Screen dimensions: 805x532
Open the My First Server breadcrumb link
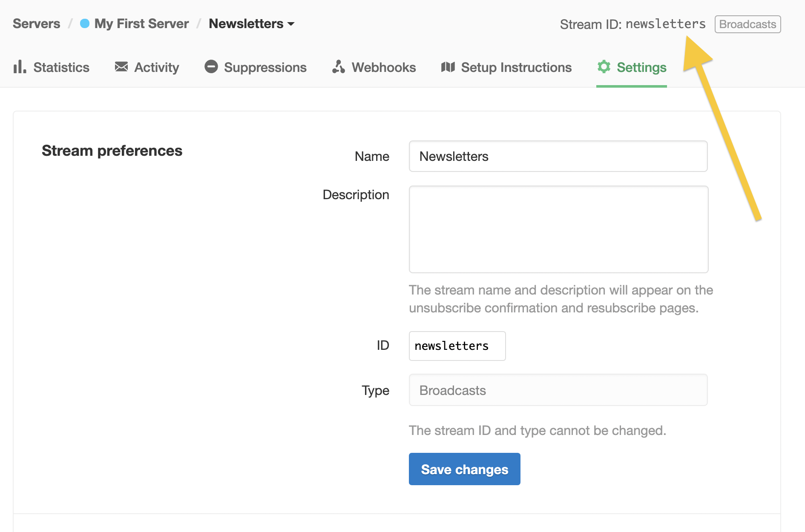141,24
